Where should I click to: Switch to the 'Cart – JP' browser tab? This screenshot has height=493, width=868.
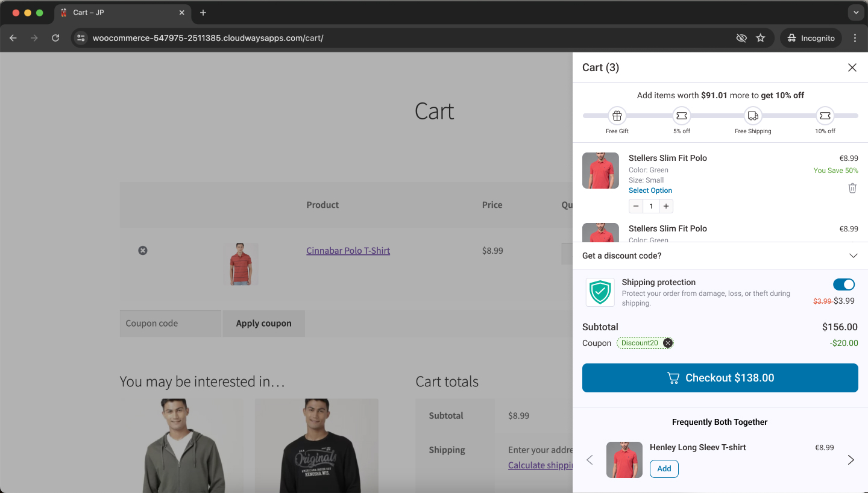click(x=121, y=12)
